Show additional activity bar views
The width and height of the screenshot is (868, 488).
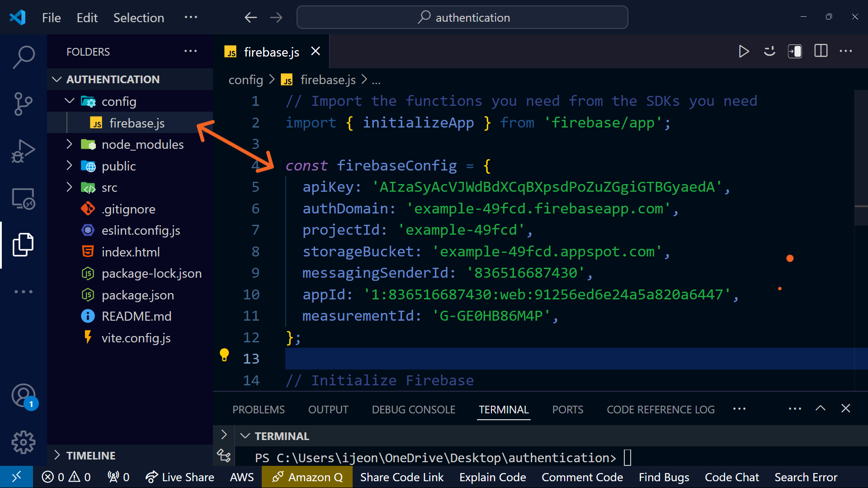pyautogui.click(x=24, y=292)
